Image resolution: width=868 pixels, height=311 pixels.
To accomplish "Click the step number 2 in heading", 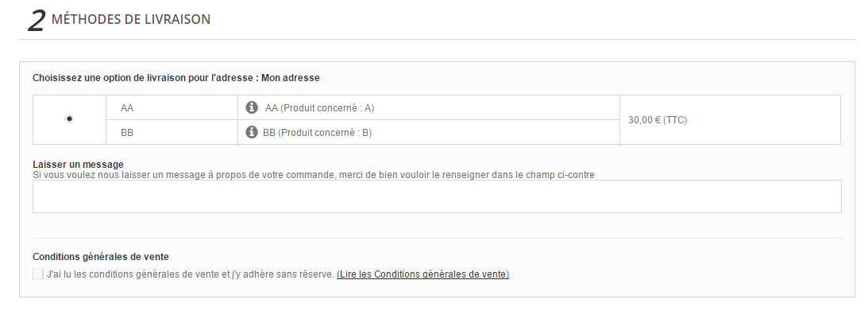I will coord(36,21).
